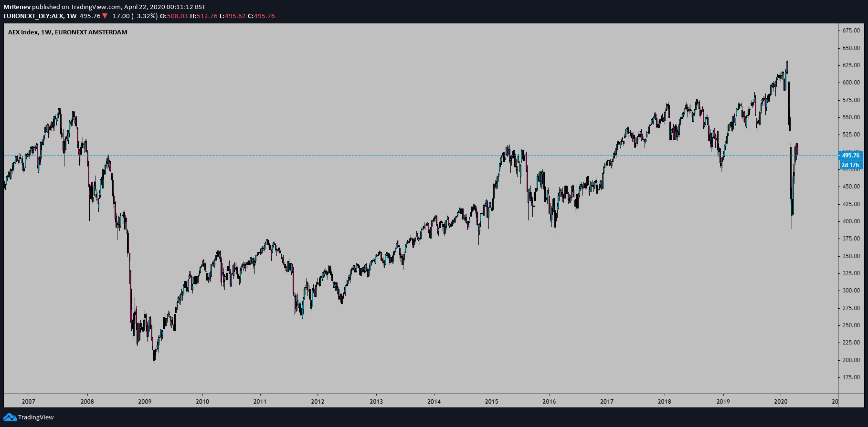Click the 2018 label on time axis

pos(665,402)
